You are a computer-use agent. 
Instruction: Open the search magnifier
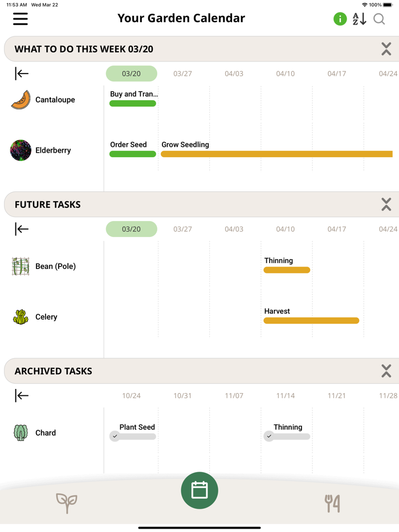pyautogui.click(x=378, y=19)
